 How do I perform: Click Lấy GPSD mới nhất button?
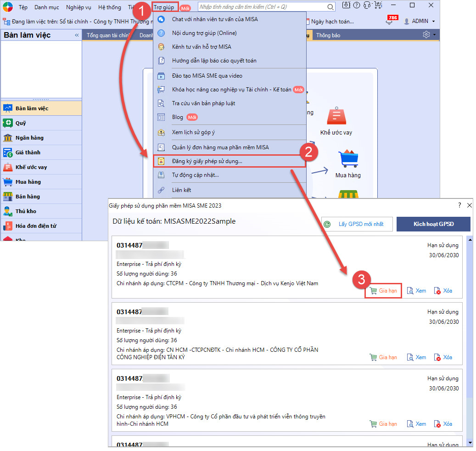[x=357, y=224]
